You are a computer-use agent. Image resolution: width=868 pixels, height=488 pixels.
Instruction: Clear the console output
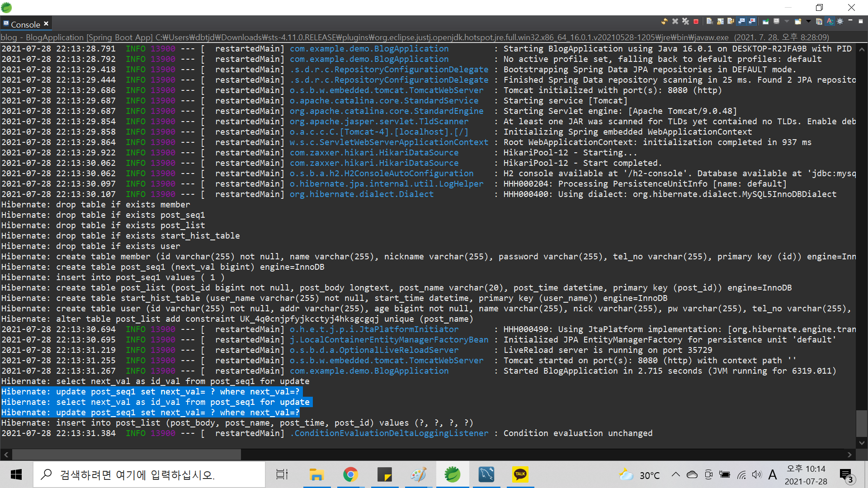[710, 21]
